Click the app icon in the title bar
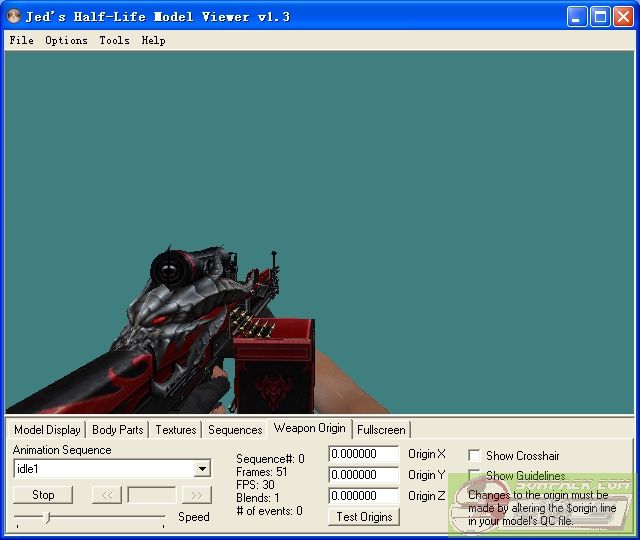640x540 pixels. click(x=14, y=17)
